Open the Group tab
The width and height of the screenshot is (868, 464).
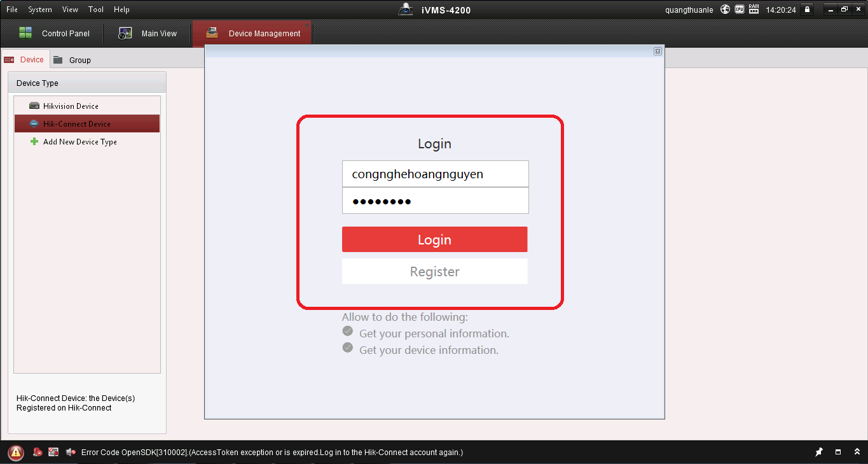[x=72, y=60]
